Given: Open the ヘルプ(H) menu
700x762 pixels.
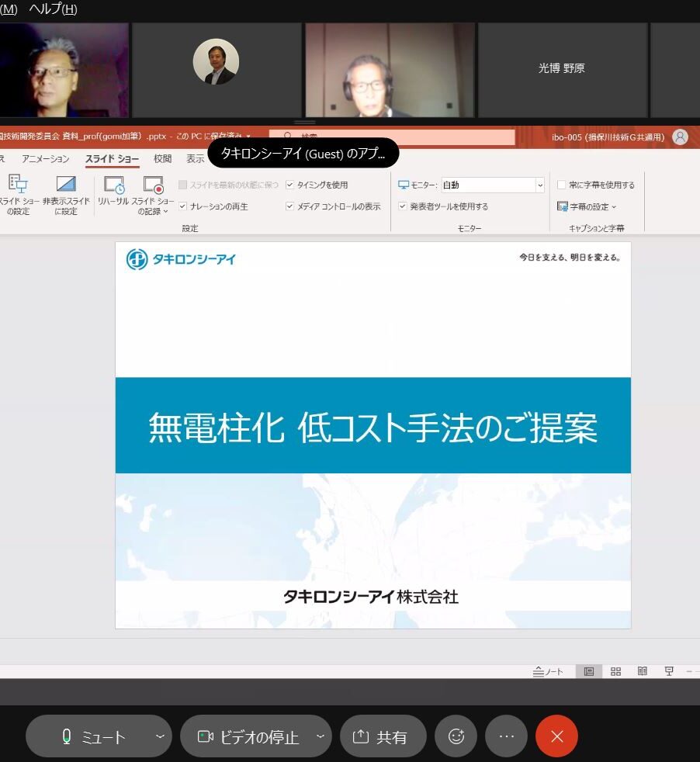Looking at the screenshot, I should (53, 9).
